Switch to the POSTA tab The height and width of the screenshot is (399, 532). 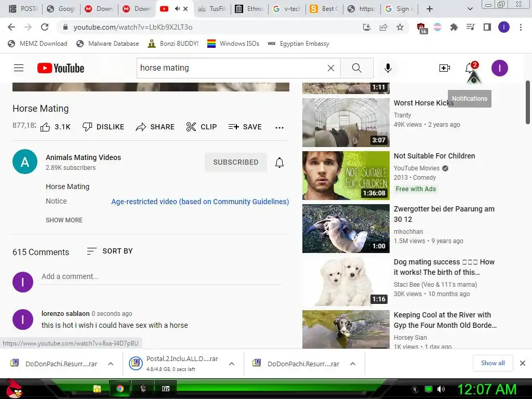click(23, 9)
